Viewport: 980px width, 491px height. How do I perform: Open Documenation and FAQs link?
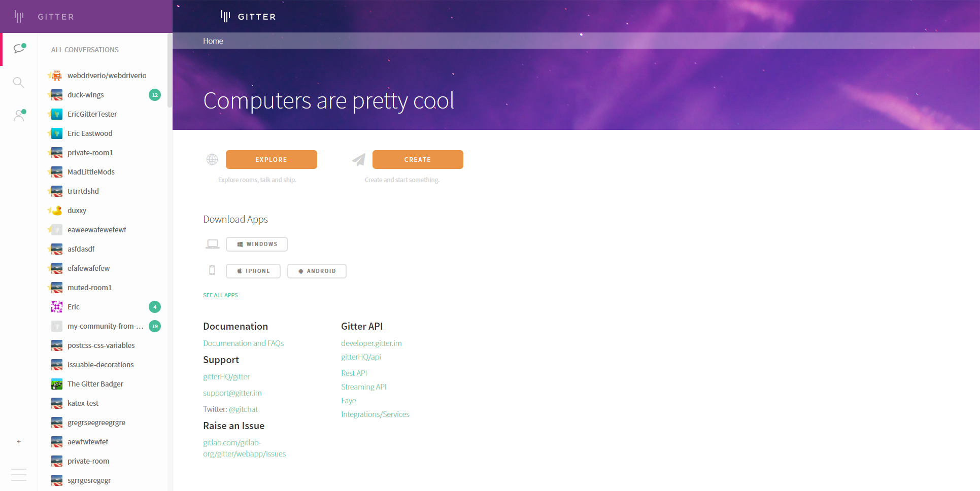coord(244,343)
